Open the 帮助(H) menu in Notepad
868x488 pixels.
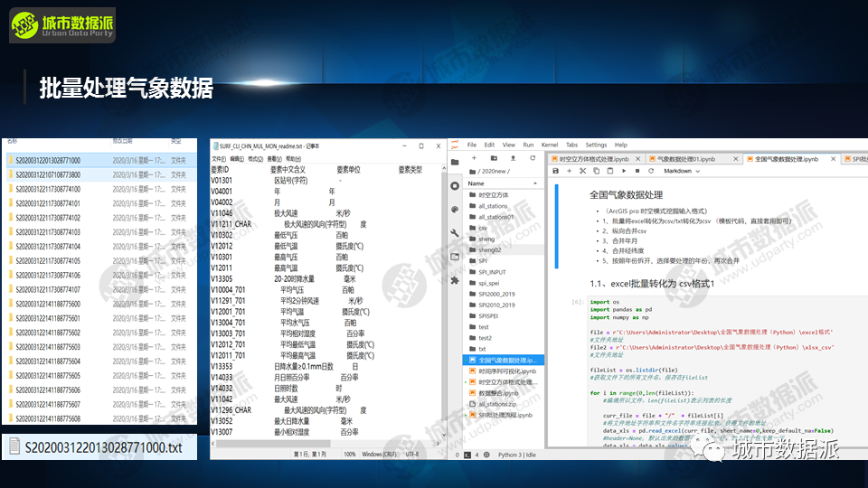(x=293, y=159)
